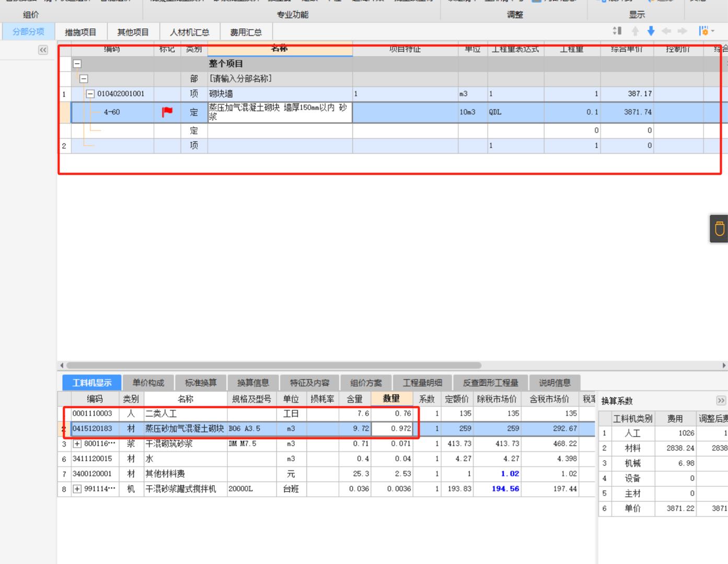Select the 反查图形工程量 bottom tab
Viewport: 728px width, 564px height.
click(x=490, y=383)
